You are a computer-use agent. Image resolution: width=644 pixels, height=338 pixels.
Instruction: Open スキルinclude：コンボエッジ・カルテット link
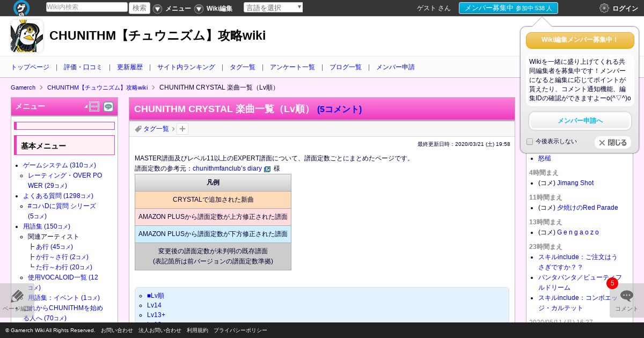578,303
